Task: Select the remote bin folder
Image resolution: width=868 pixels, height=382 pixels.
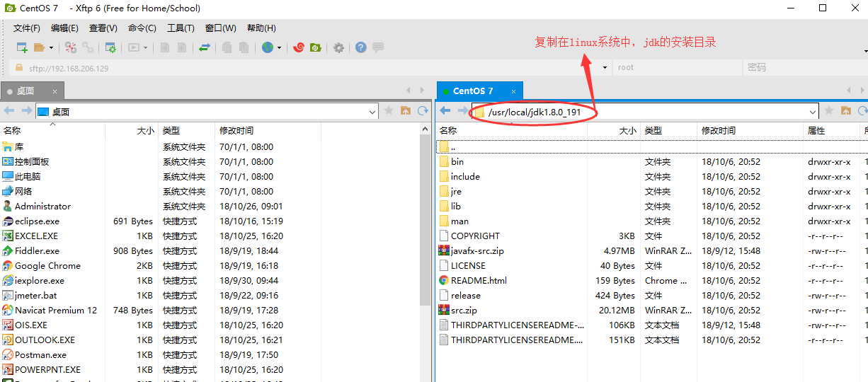Action: tap(457, 162)
